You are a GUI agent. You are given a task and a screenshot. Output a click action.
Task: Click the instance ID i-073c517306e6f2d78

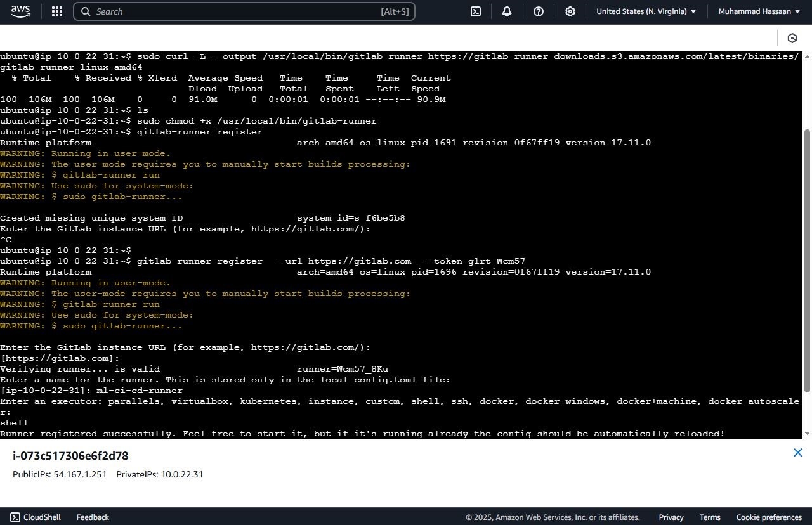[x=70, y=456]
